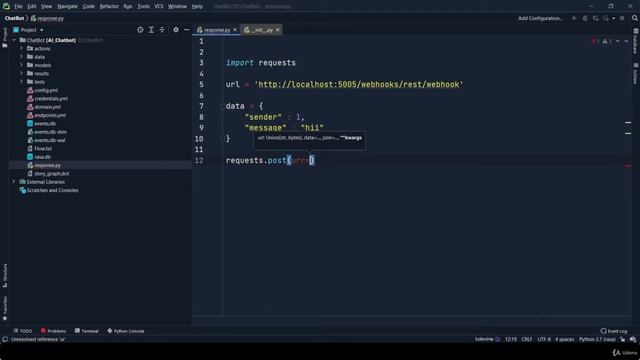Open the File menu
The image size is (640, 360).
point(18,6)
